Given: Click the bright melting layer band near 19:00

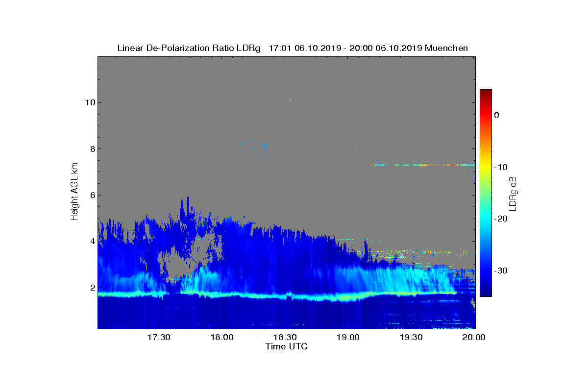Looking at the screenshot, I should [347, 297].
